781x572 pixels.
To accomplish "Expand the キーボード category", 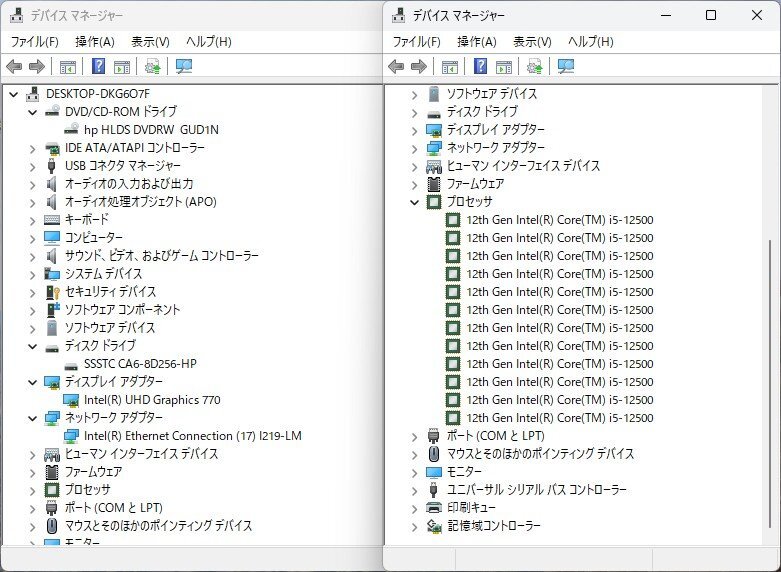I will click(x=33, y=220).
